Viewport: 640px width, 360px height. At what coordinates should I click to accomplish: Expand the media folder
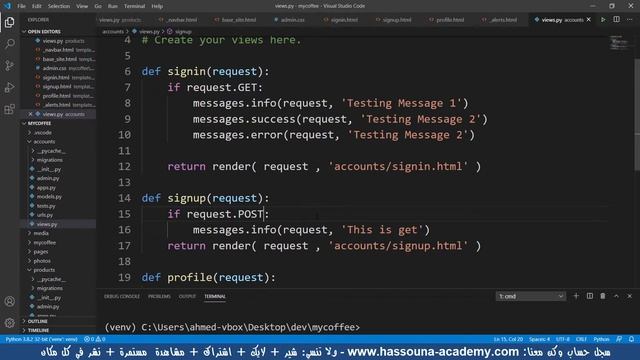[41, 233]
